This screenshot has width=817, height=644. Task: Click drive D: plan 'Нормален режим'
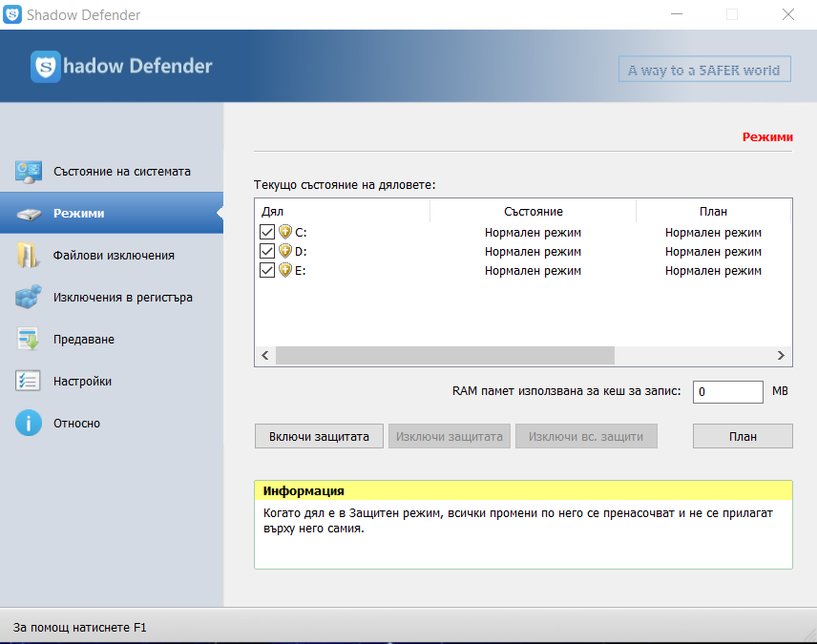point(713,252)
